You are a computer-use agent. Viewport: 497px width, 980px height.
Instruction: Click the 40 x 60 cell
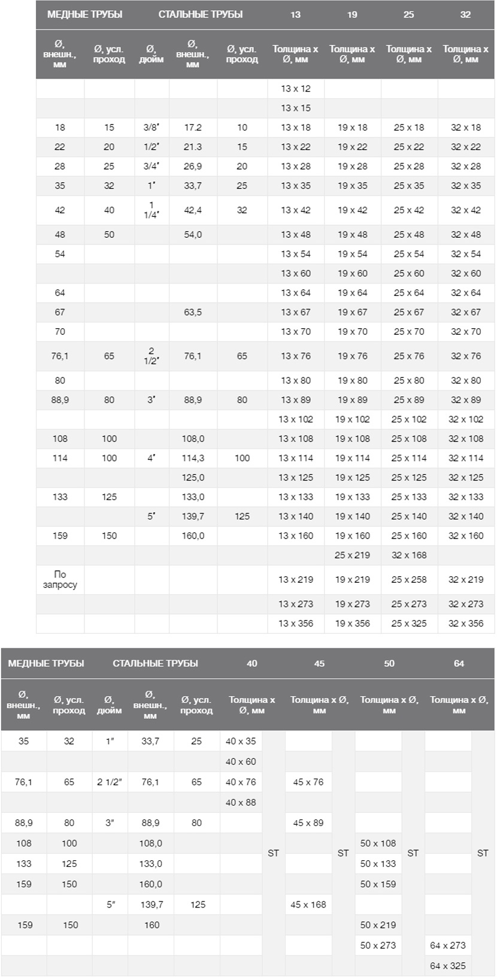(x=241, y=762)
